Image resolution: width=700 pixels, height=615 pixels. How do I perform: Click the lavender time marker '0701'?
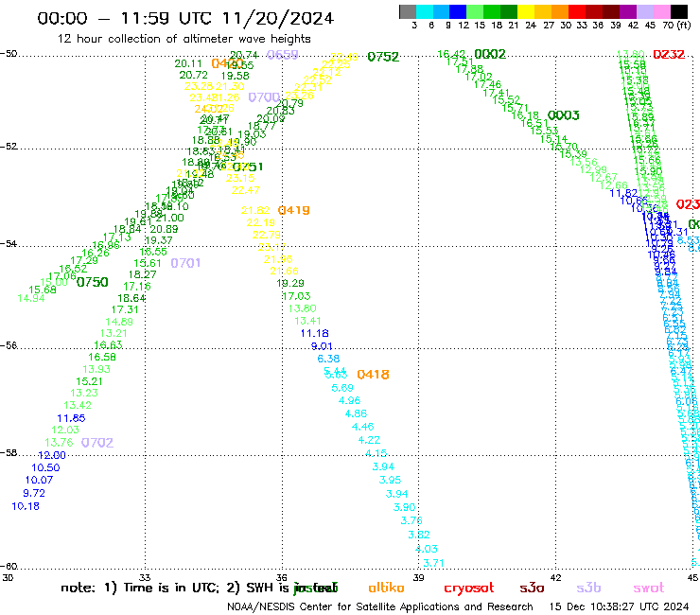(x=185, y=263)
